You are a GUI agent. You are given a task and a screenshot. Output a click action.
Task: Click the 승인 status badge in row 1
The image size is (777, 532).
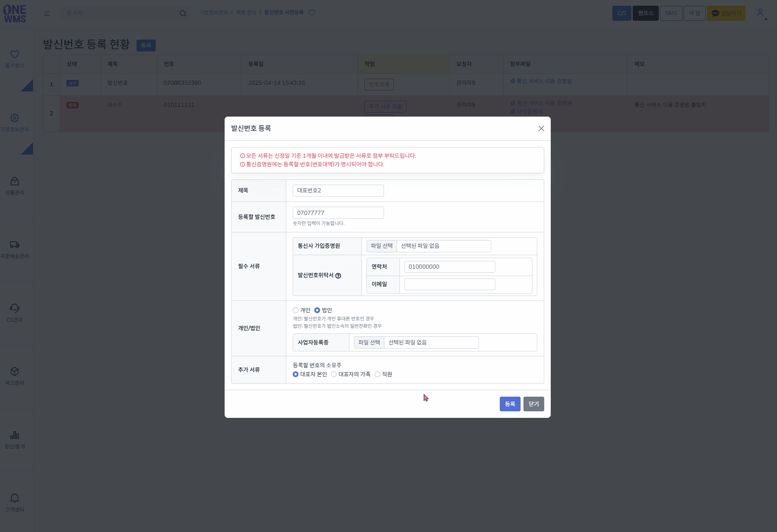[x=73, y=83]
